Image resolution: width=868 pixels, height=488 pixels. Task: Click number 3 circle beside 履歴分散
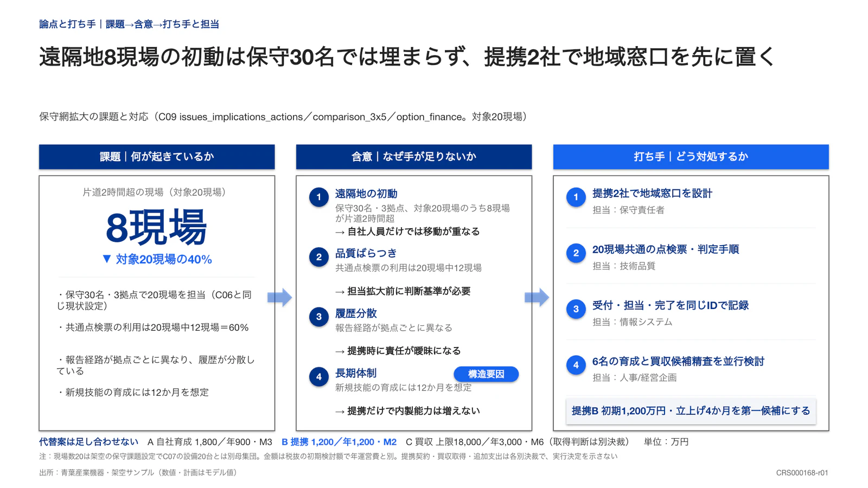click(x=319, y=317)
